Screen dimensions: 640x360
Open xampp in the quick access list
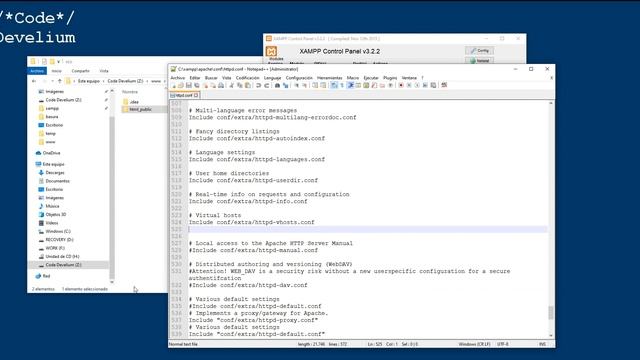click(52, 109)
